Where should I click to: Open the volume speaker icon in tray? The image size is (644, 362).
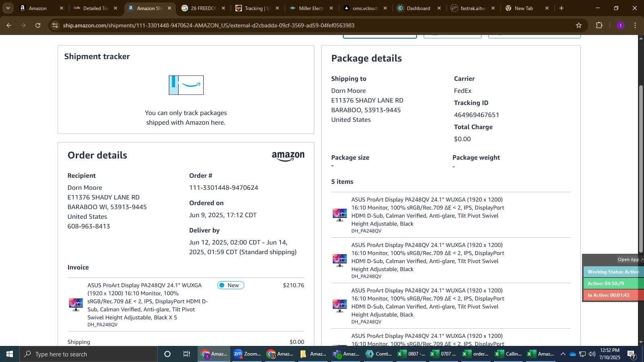pyautogui.click(x=592, y=354)
